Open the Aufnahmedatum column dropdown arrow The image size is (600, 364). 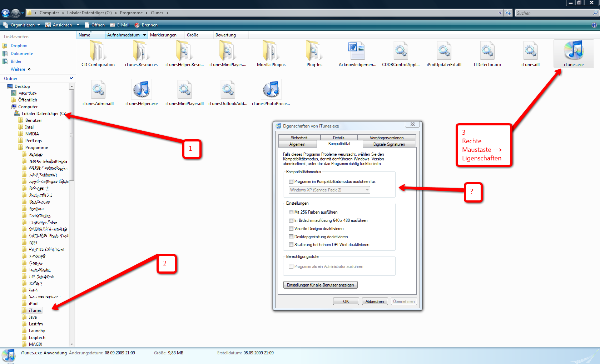pos(144,35)
